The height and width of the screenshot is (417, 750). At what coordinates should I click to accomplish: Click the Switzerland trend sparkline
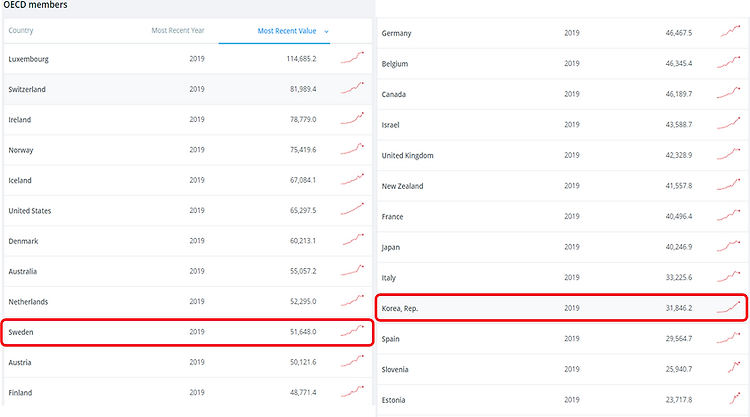pos(353,88)
